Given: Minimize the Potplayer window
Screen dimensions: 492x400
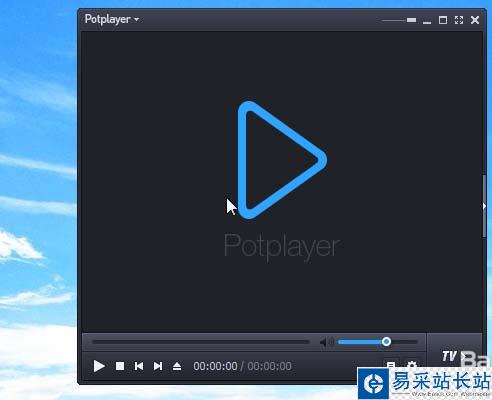Looking at the screenshot, I should (427, 22).
